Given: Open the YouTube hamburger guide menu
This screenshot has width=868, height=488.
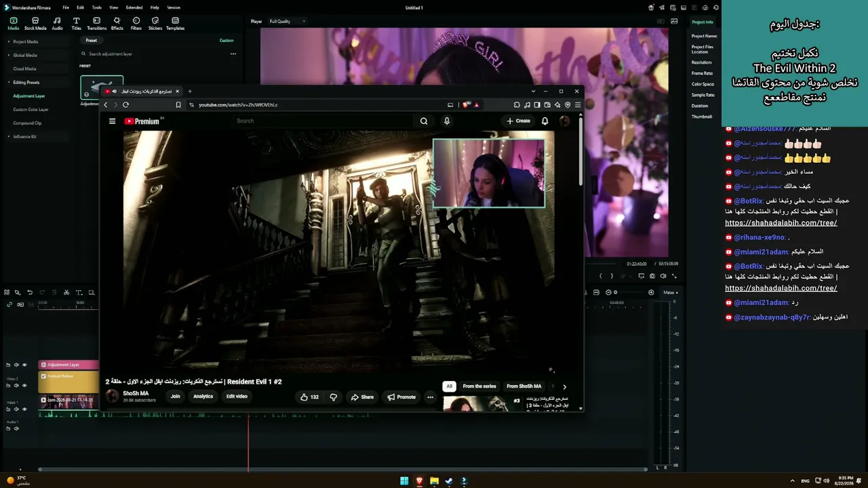Looking at the screenshot, I should [112, 121].
